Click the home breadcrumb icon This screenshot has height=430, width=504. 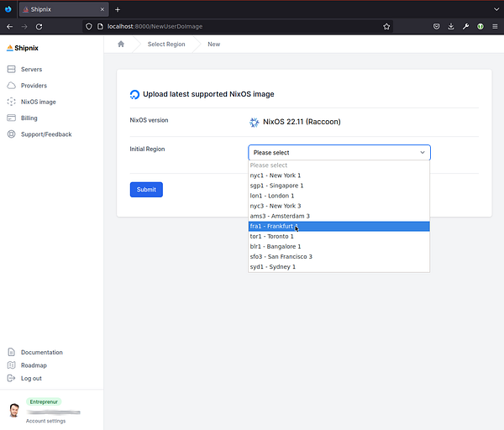coord(121,44)
